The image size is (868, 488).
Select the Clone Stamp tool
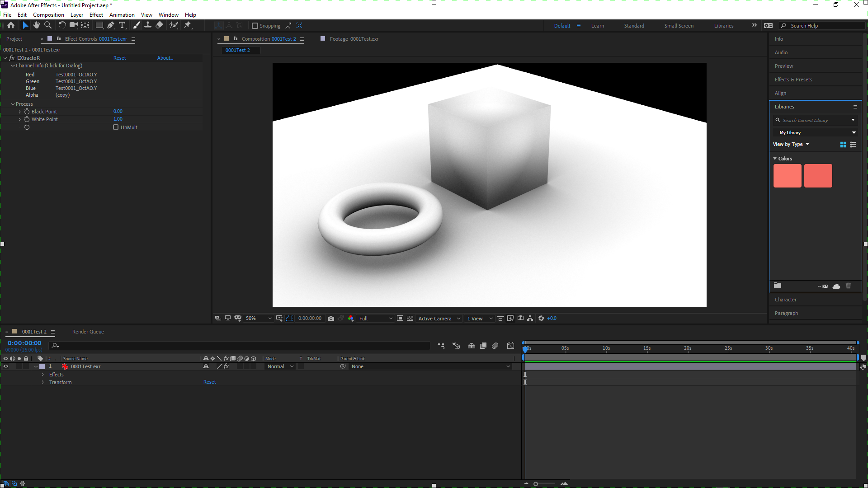[x=148, y=25]
